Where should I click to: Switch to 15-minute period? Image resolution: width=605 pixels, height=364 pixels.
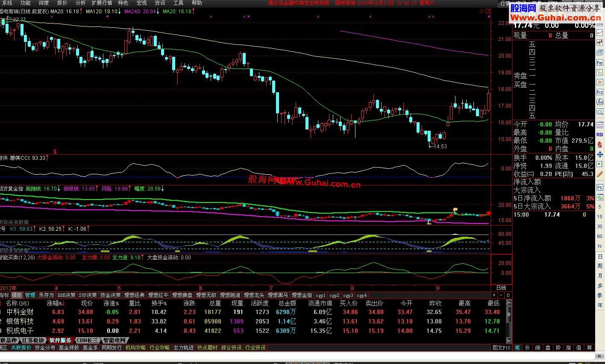coord(600,217)
